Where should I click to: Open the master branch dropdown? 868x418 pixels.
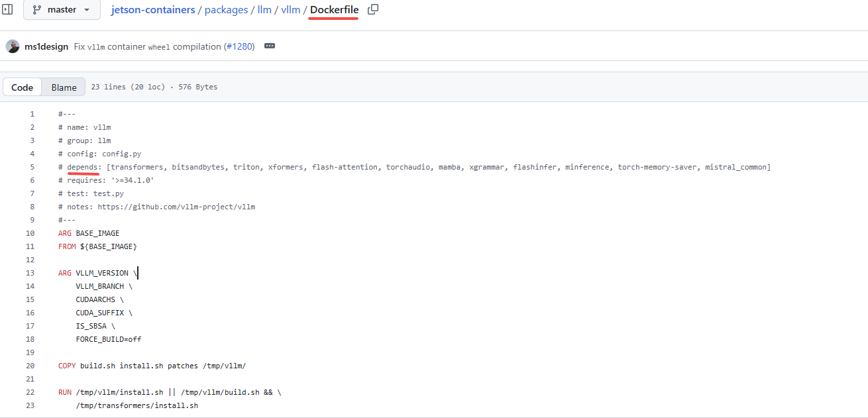coord(62,9)
